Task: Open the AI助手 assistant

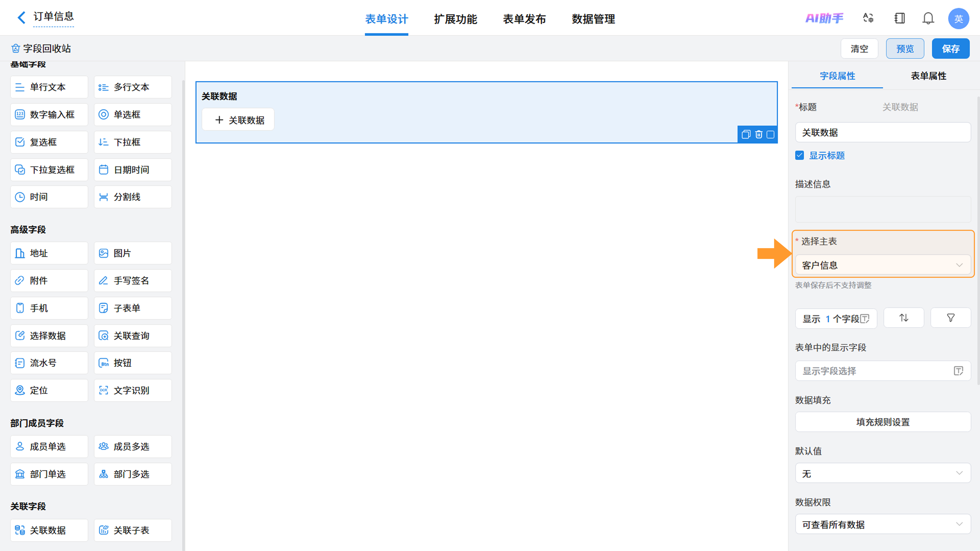Action: (824, 18)
